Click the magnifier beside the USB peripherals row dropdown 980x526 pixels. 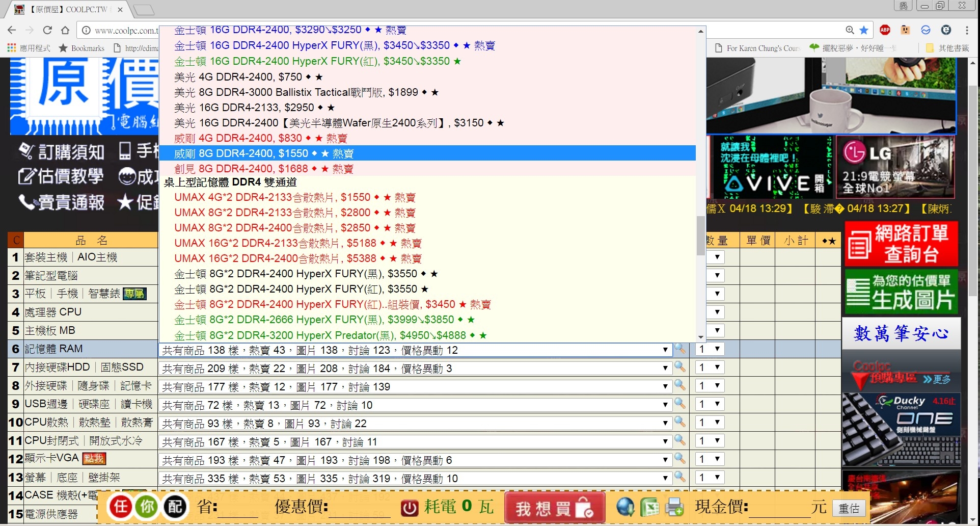coord(680,403)
